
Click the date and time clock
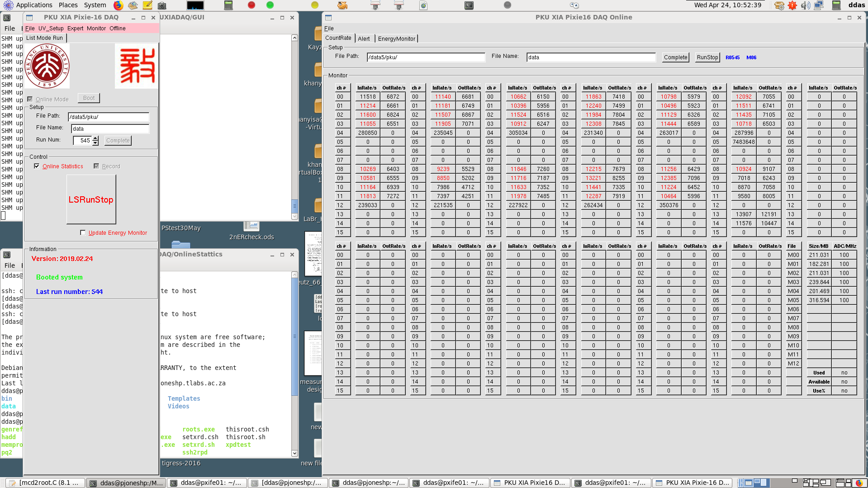click(x=728, y=5)
